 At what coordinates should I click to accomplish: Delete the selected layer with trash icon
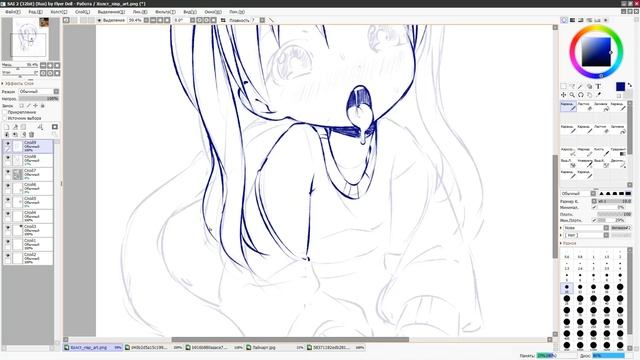[x=31, y=134]
